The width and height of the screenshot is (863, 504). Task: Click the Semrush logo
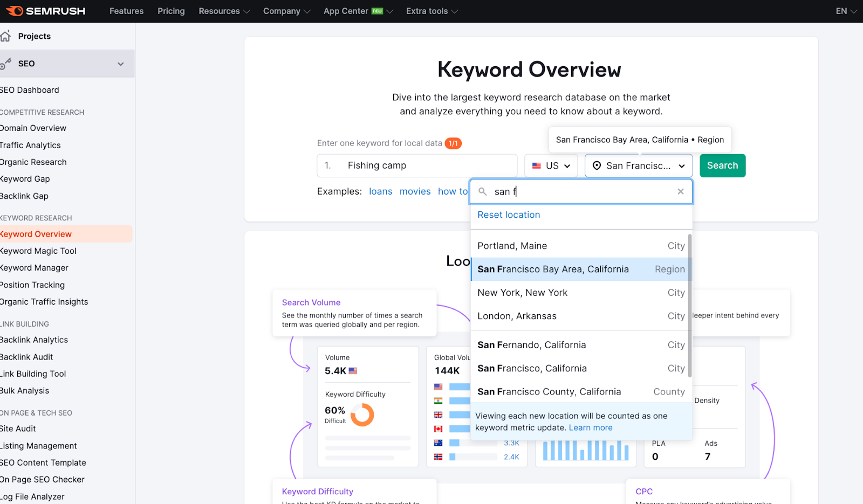tap(46, 11)
